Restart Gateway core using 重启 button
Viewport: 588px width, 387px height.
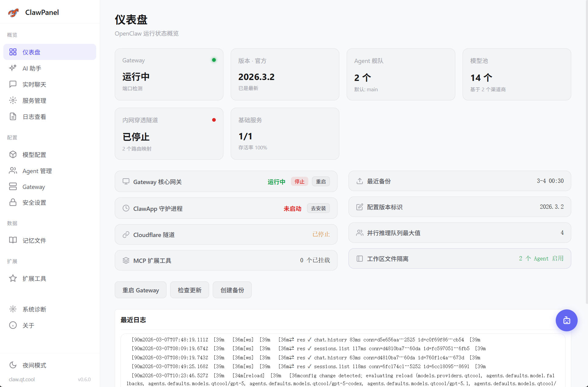point(320,182)
